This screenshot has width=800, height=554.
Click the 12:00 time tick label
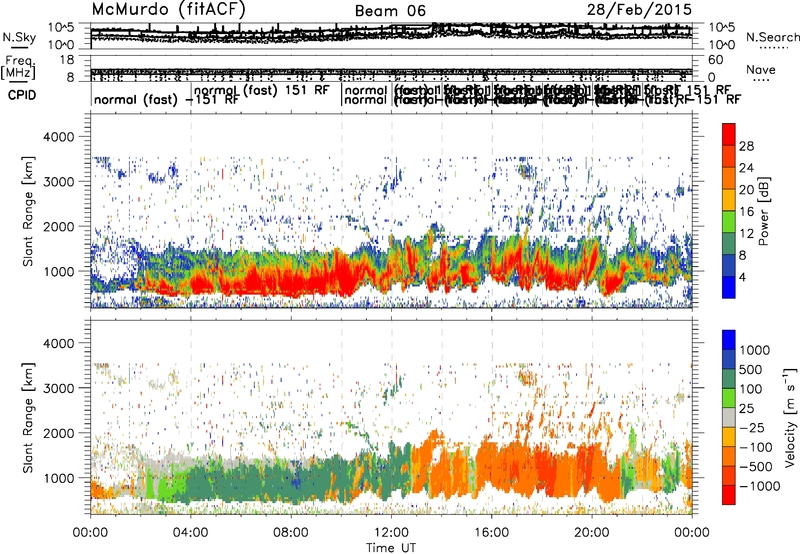click(391, 533)
